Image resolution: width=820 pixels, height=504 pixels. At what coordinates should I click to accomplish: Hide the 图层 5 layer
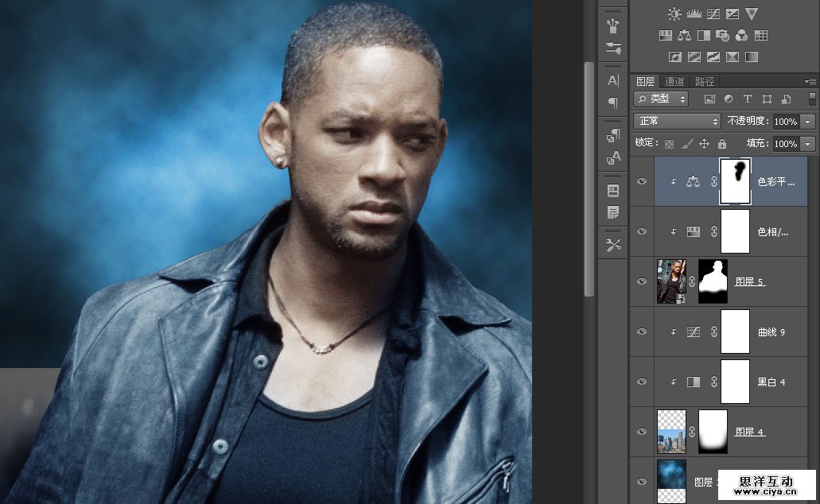642,281
